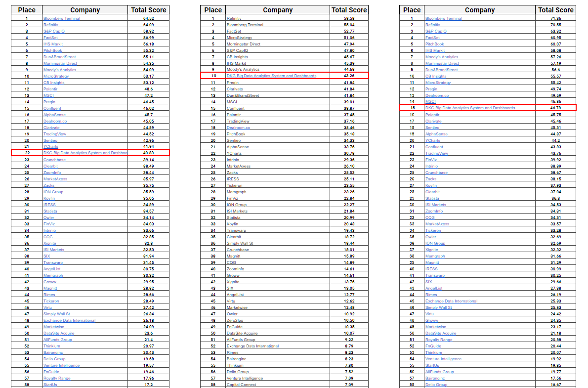This screenshot has width=588, height=388.
Task: Click Dealroom.co link scored 35.46
Action: (238, 128)
